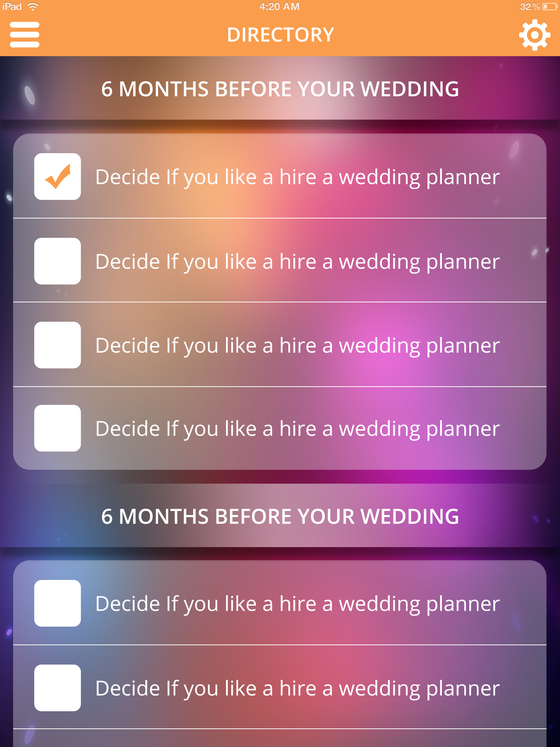Open the second task label in first section
Screen dimensions: 560x747
[297, 262]
